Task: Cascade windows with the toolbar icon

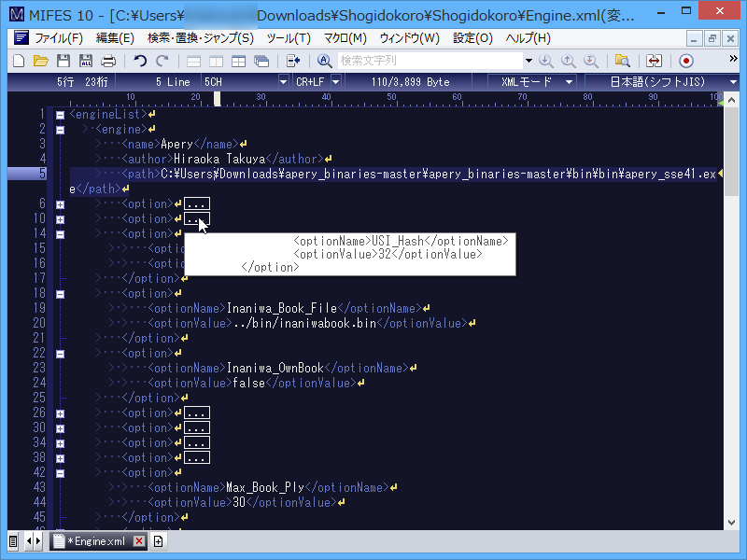Action: (x=261, y=61)
